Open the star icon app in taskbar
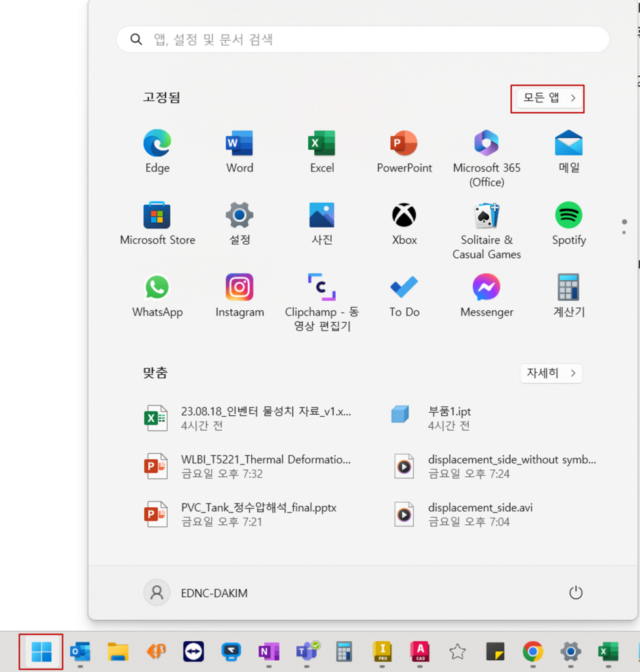The width and height of the screenshot is (640, 672). 457,652
